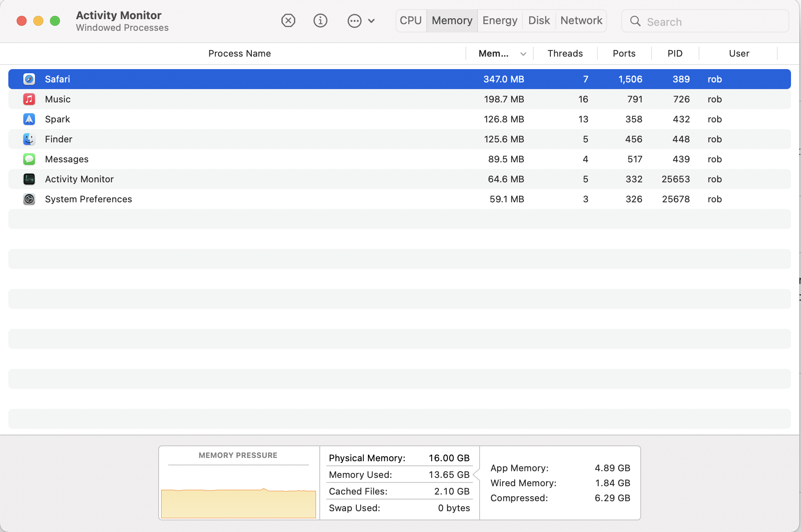Click the Activity Monitor row icon
801x532 pixels.
[29, 179]
